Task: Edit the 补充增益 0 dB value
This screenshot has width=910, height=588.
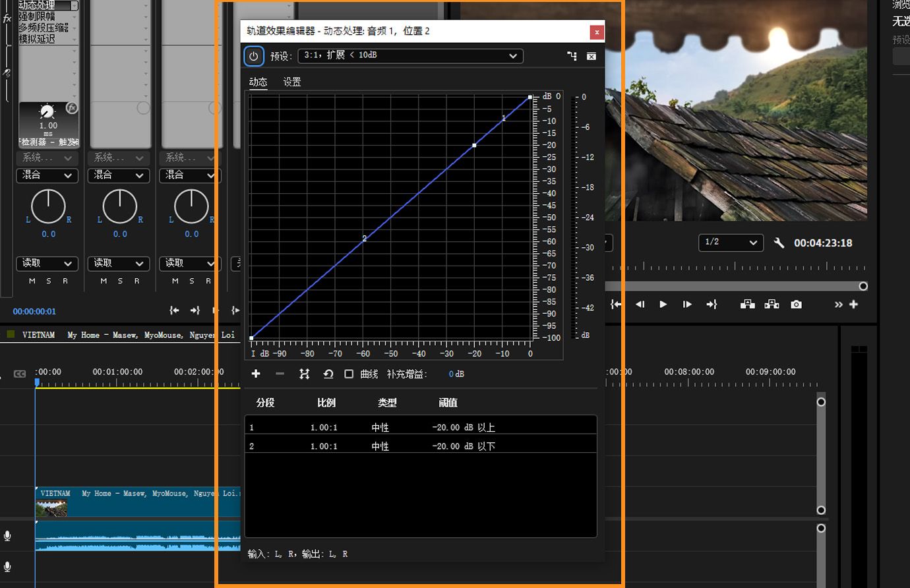Action: tap(455, 374)
